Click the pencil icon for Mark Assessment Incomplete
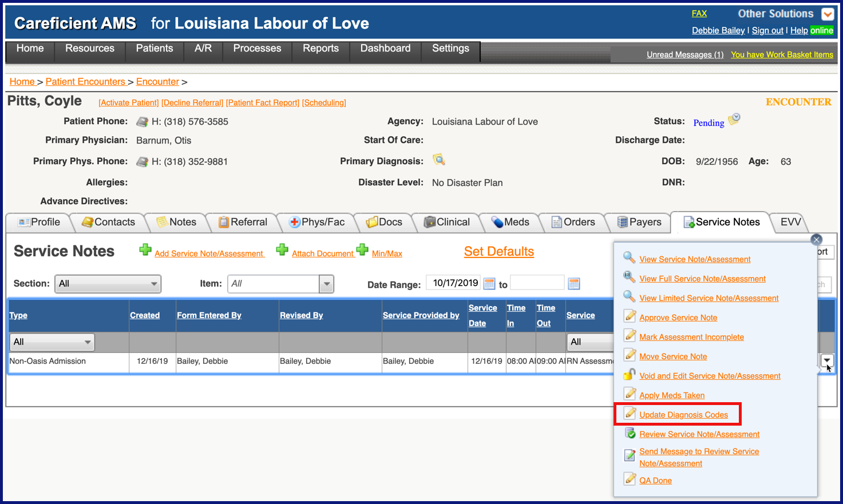 pos(630,336)
